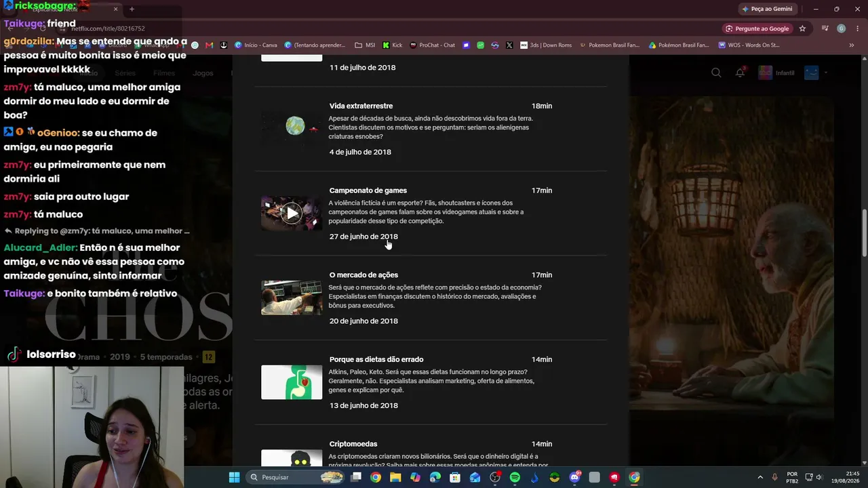Click the Porque as dietas dão errado title
Image resolution: width=868 pixels, height=488 pixels.
376,359
